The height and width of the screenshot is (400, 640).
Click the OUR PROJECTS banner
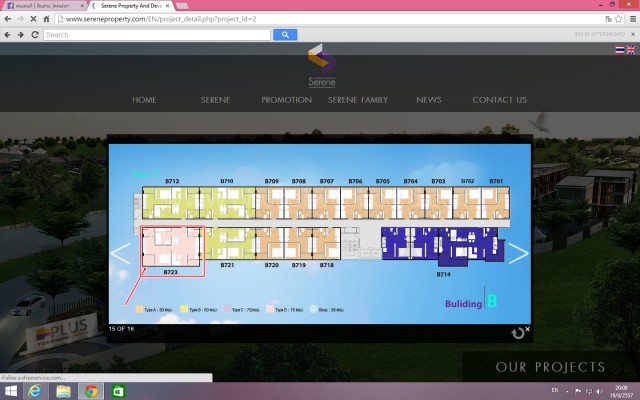click(x=550, y=367)
